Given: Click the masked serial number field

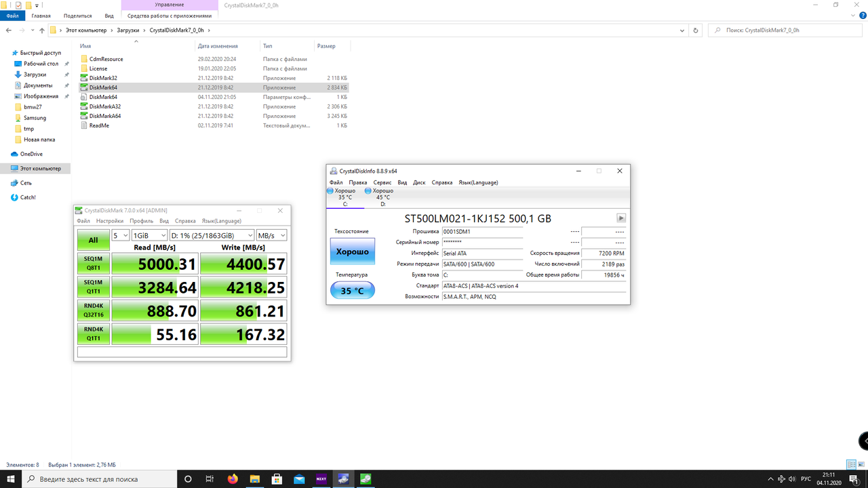Looking at the screenshot, I should click(482, 242).
